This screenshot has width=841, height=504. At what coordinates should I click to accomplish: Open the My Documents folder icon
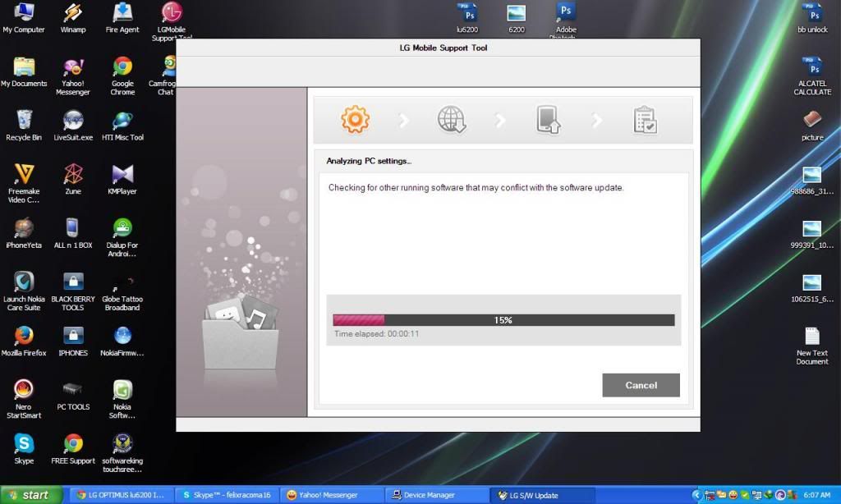(24, 72)
